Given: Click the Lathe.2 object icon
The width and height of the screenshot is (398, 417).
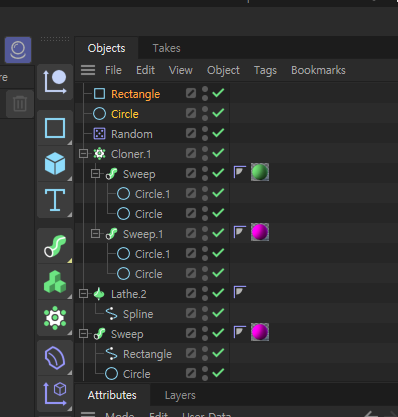Looking at the screenshot, I should [x=99, y=294].
